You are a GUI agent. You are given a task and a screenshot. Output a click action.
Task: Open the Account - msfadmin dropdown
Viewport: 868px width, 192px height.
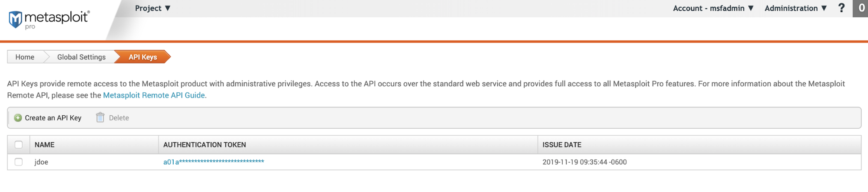point(713,8)
